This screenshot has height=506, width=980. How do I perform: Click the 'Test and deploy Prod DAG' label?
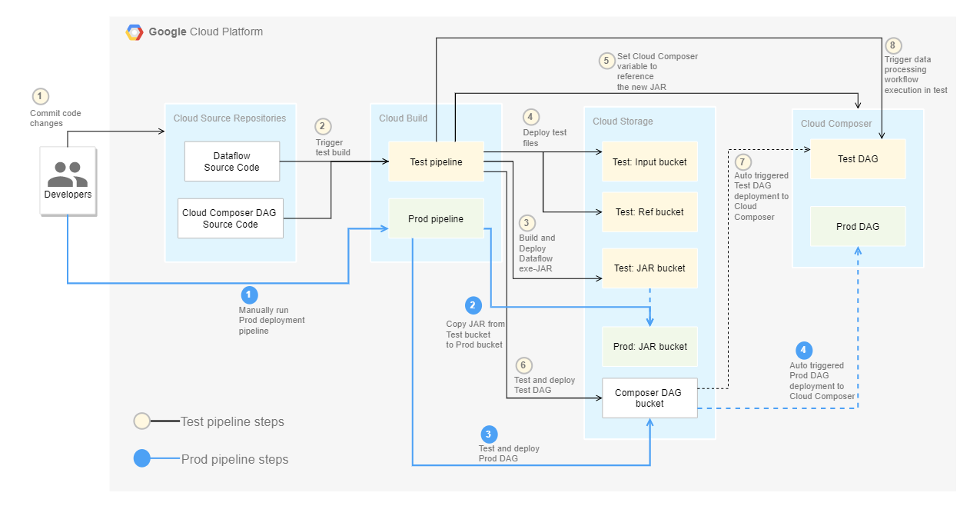click(509, 454)
